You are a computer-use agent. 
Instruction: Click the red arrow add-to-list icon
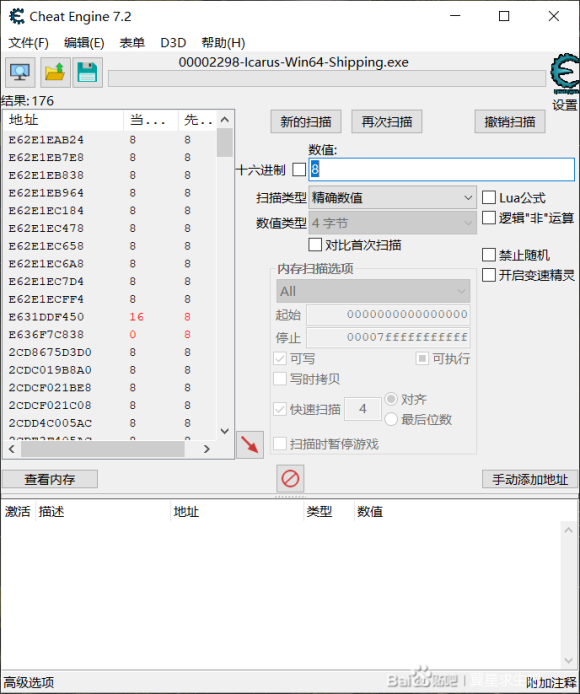click(250, 444)
